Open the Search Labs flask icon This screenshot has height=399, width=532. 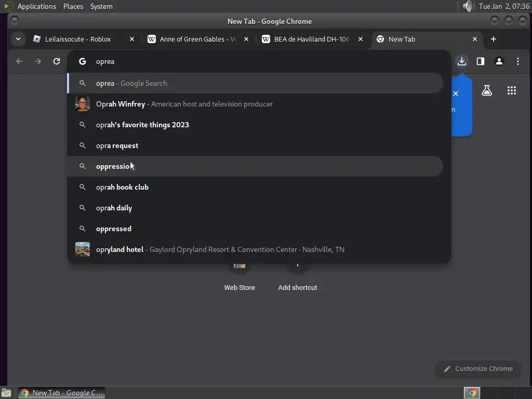coord(487,90)
